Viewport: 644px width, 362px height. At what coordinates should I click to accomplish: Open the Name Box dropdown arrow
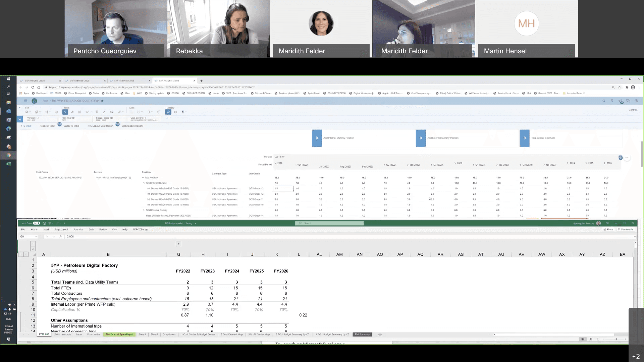click(x=36, y=237)
